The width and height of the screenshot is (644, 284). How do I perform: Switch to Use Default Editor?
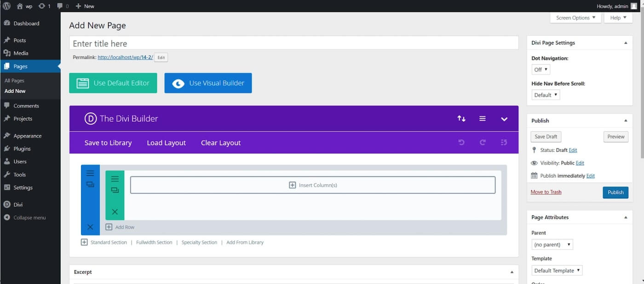coord(113,83)
